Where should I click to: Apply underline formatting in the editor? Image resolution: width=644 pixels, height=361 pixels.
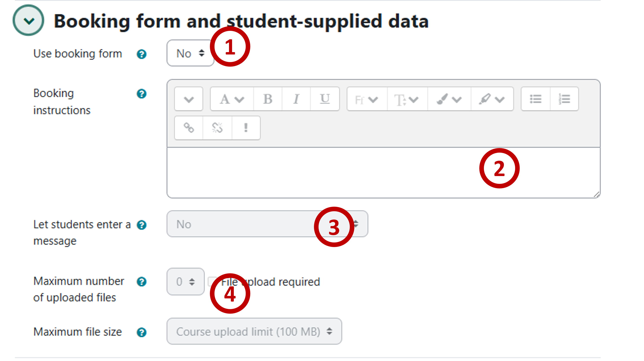tap(325, 99)
